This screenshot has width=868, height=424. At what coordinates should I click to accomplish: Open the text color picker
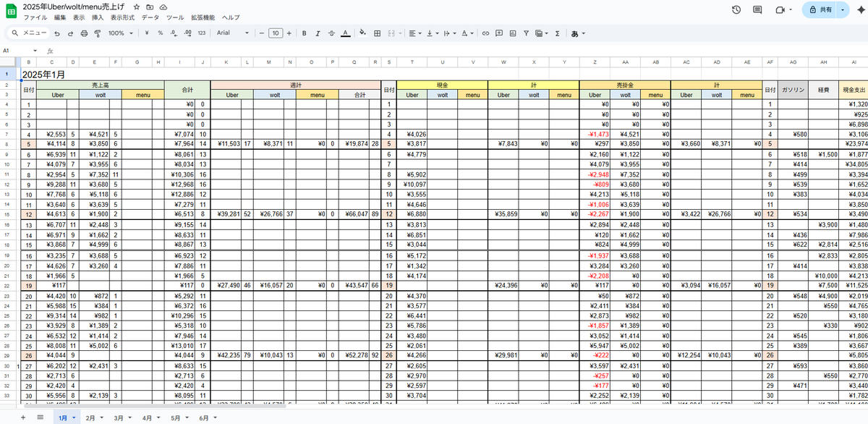point(345,33)
